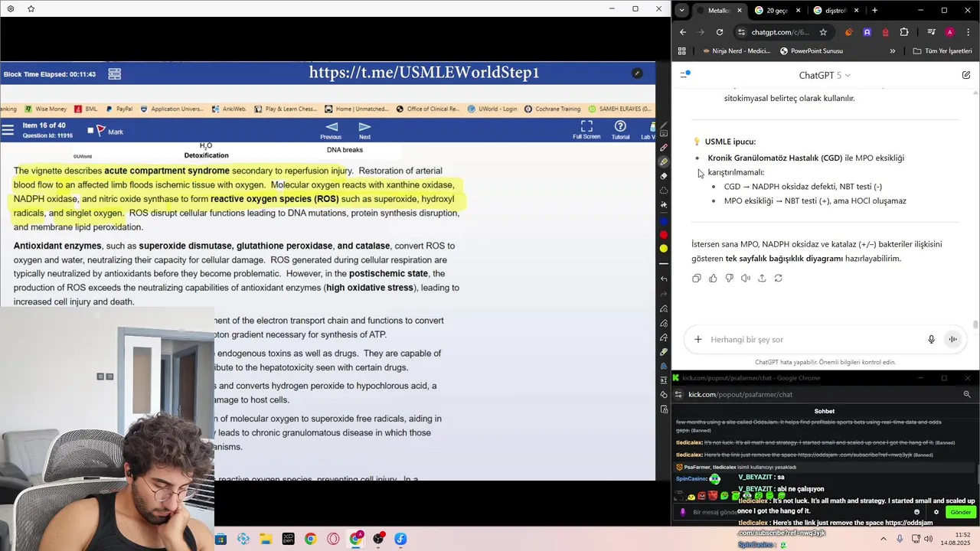Image resolution: width=980 pixels, height=551 pixels.
Task: Go to the Previous question in UWorld
Action: click(331, 131)
